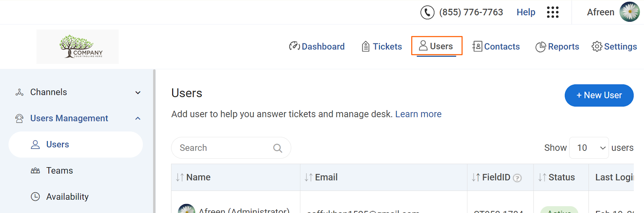Open the Learn more link
Screen dimensions: 644x213
[418, 114]
